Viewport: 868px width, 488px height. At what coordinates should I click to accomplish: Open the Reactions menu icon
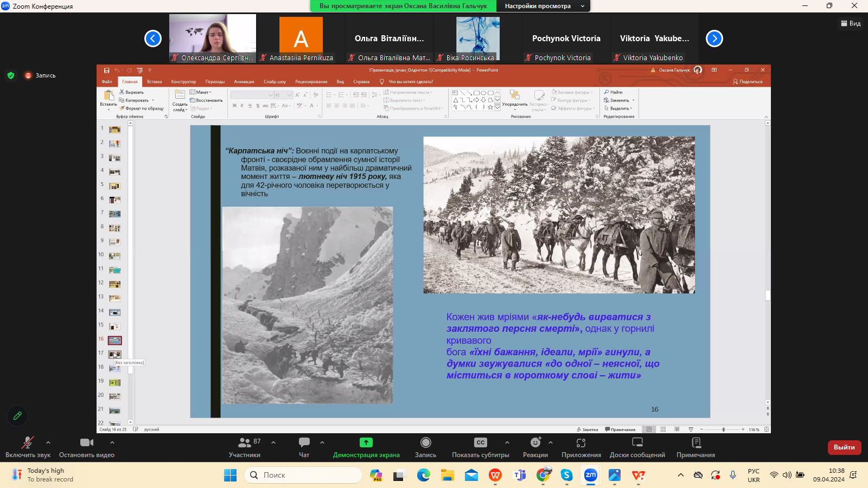coord(535,443)
